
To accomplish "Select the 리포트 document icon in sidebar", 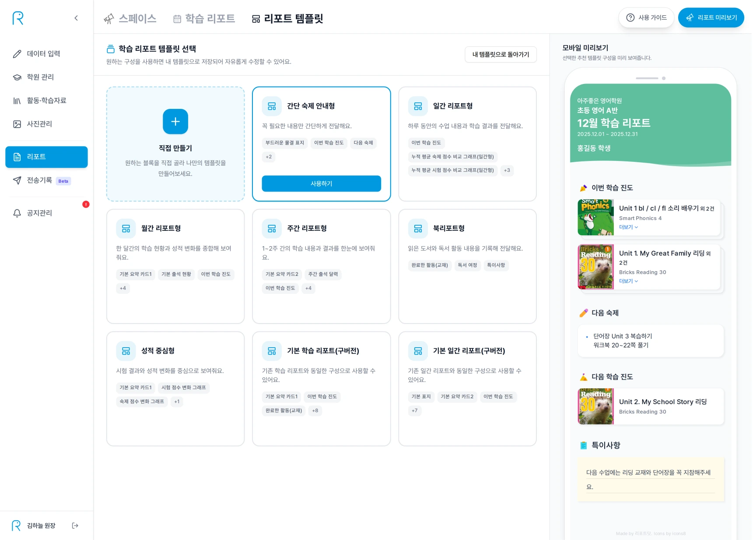I will point(17,157).
